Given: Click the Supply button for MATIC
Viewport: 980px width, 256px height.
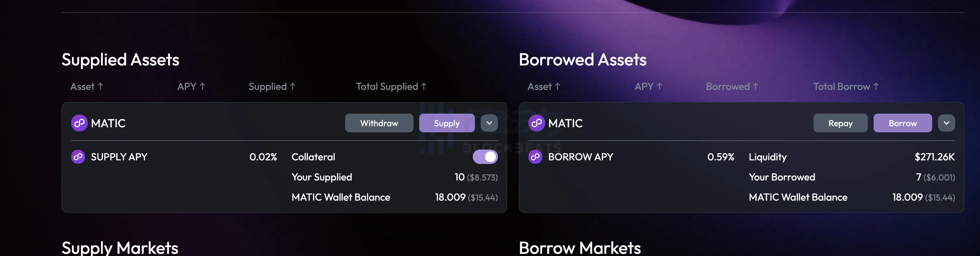Looking at the screenshot, I should [447, 123].
